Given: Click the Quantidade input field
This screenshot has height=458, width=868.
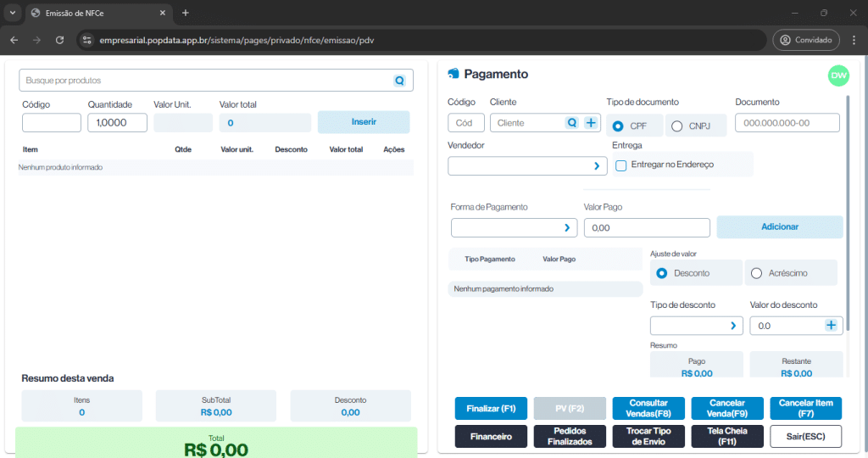Looking at the screenshot, I should tap(117, 123).
